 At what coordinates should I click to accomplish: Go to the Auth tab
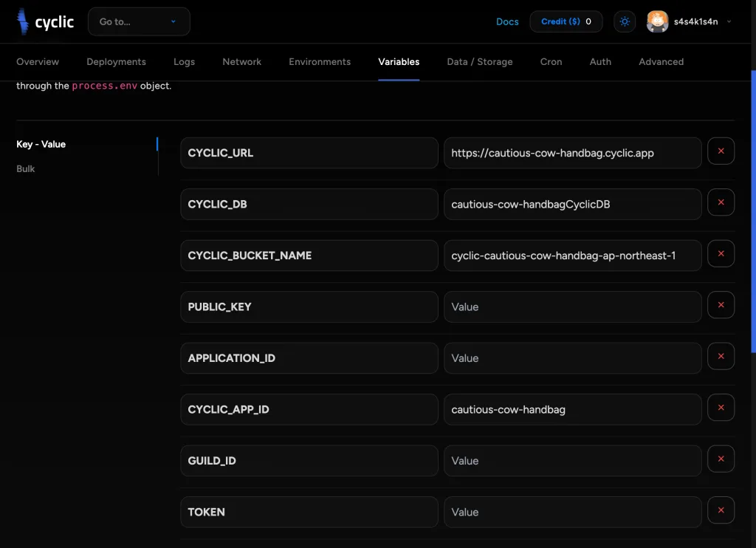pos(600,62)
